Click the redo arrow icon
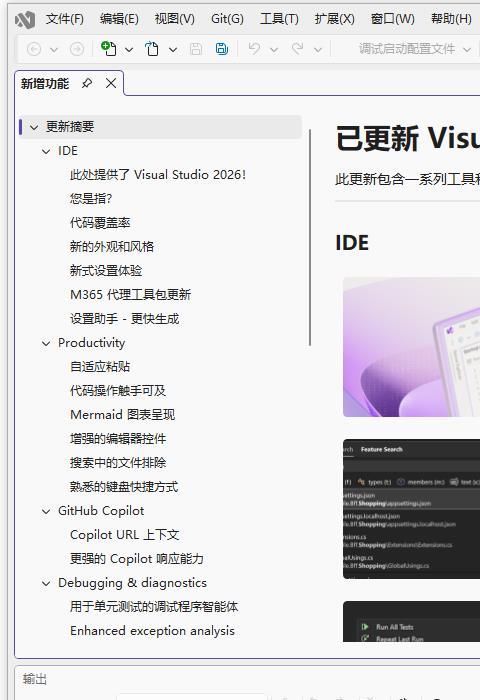Viewport: 480px width, 700px height. pos(298,48)
